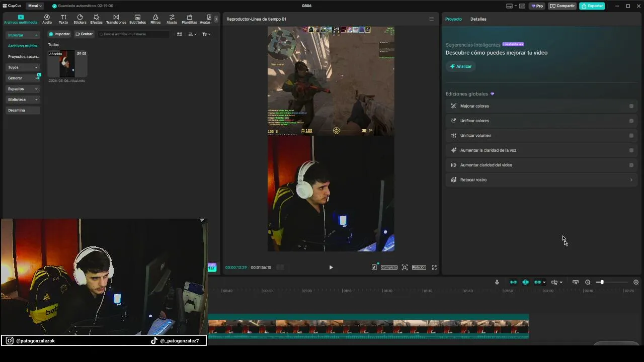Open the Filtros panel

[x=155, y=19]
